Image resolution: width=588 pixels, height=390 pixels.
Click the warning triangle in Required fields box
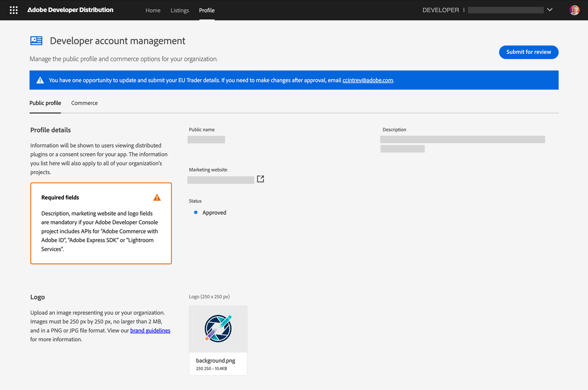pos(157,197)
